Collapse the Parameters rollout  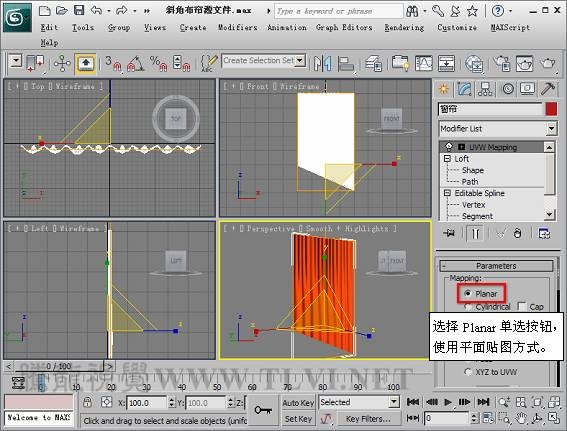pyautogui.click(x=496, y=266)
